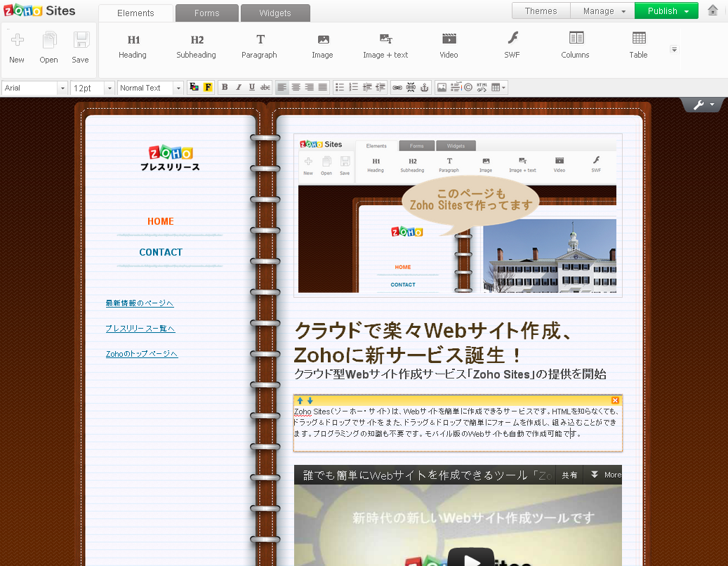Click inside the paragraph text editor
This screenshot has width=728, height=566.
point(458,428)
